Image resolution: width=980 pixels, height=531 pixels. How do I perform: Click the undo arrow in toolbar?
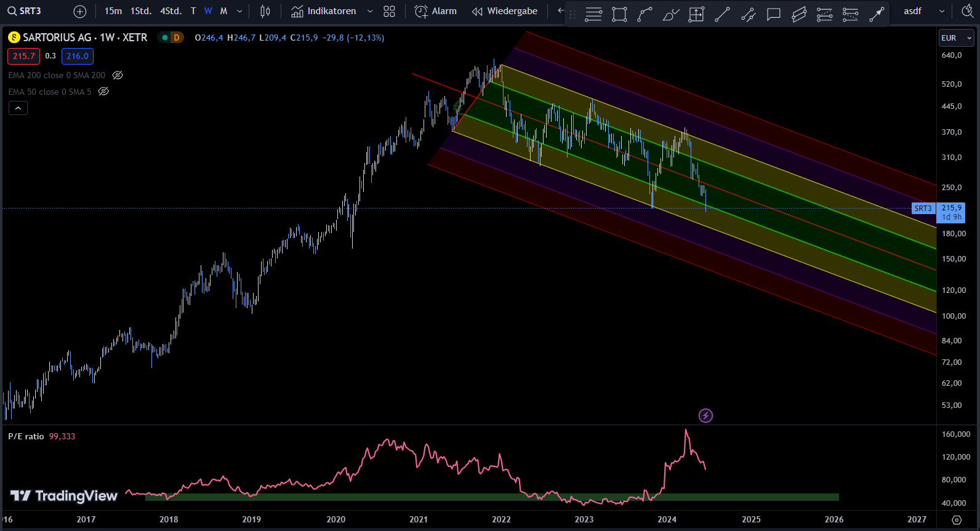coord(560,11)
